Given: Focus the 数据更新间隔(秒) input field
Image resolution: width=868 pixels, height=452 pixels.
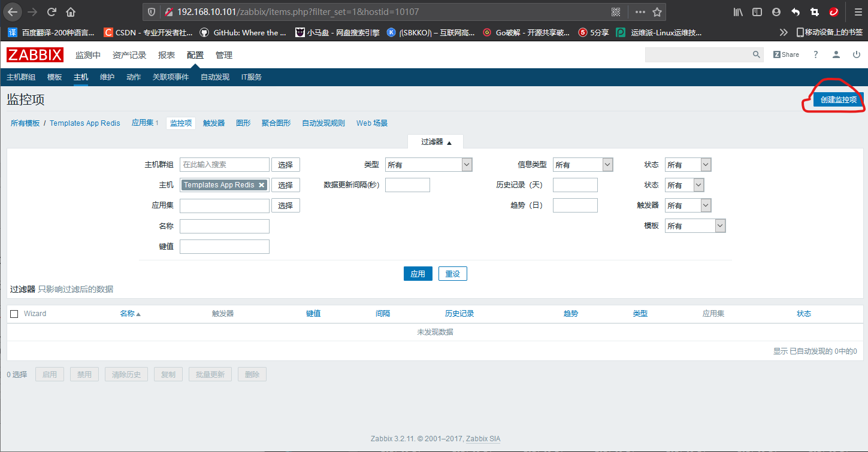Looking at the screenshot, I should tap(407, 185).
